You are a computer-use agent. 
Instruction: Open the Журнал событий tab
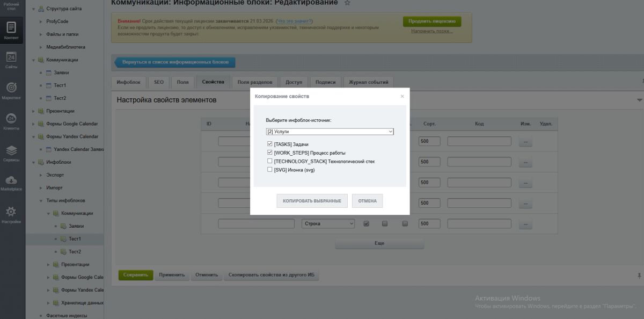(369, 82)
